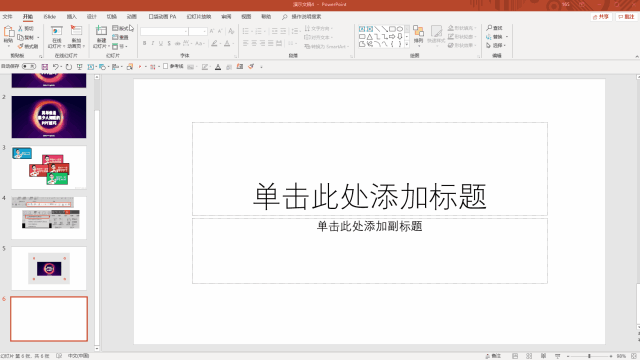This screenshot has height=360, width=640.
Task: Click the zoom in plus button
Action: tap(611, 356)
